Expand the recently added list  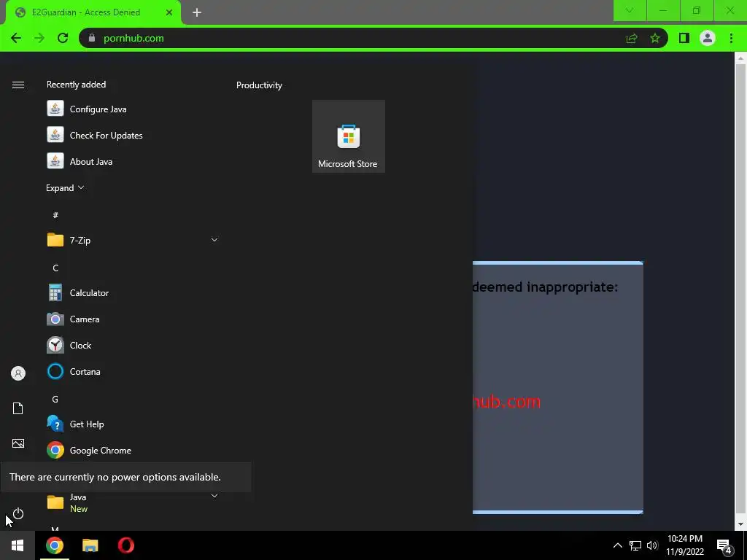[x=65, y=188]
